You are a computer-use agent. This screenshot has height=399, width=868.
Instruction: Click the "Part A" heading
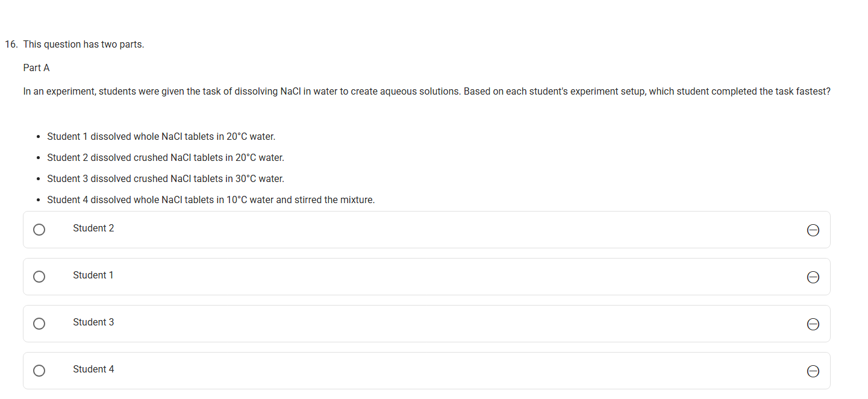click(x=36, y=68)
